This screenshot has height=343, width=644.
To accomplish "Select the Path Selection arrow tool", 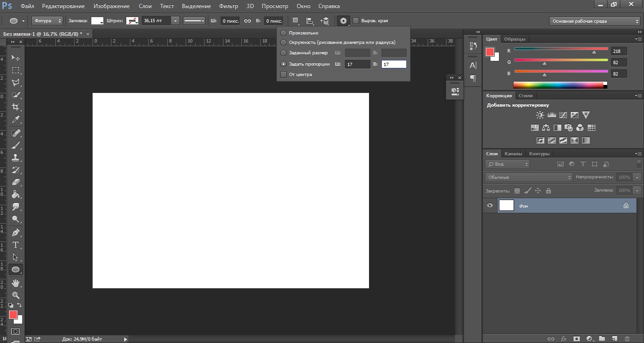I will point(16,257).
